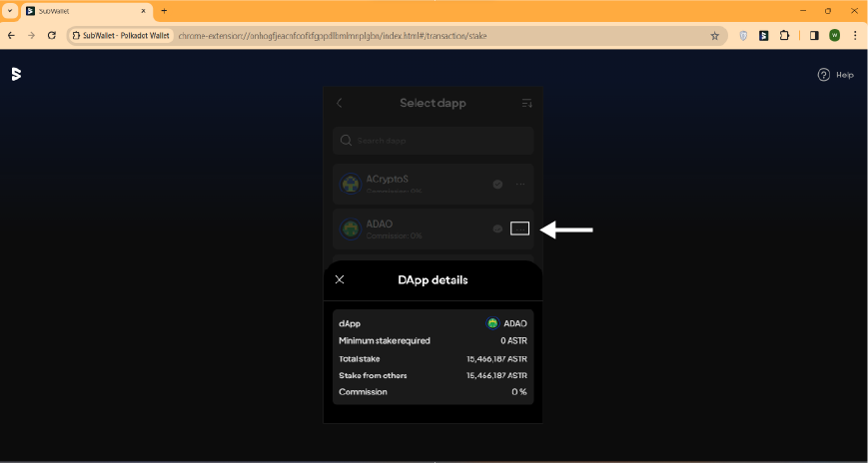Screen dimensions: 868x463
Task: Open the ACryptoS more options menu
Action: coord(519,185)
